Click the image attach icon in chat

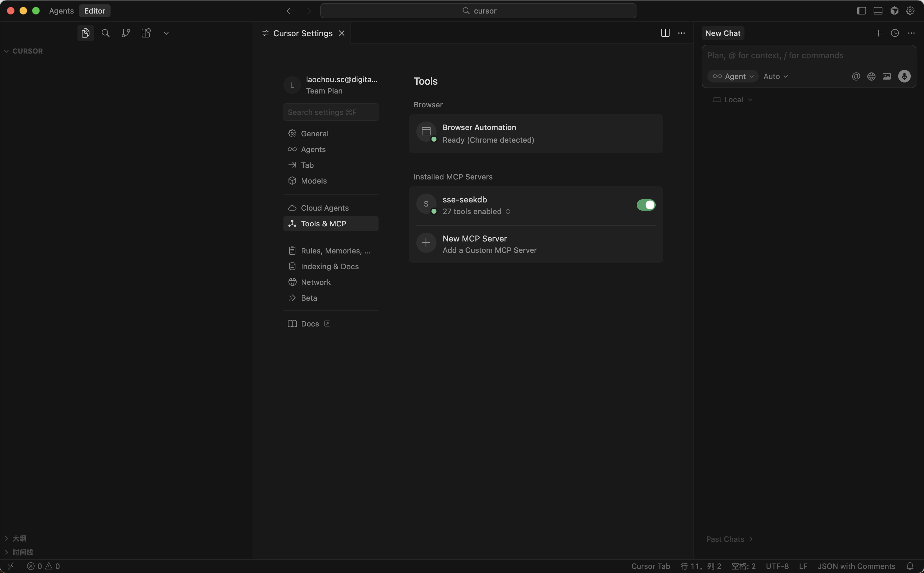point(887,77)
